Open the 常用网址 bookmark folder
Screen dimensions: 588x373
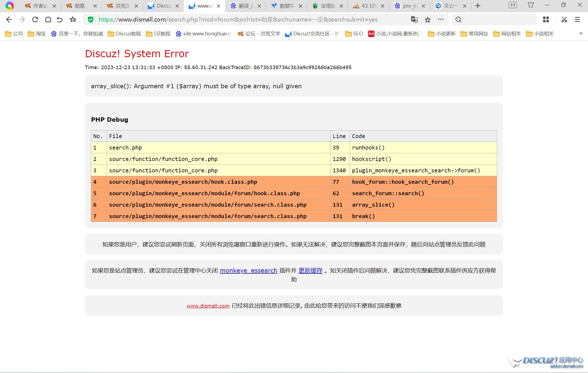point(474,34)
